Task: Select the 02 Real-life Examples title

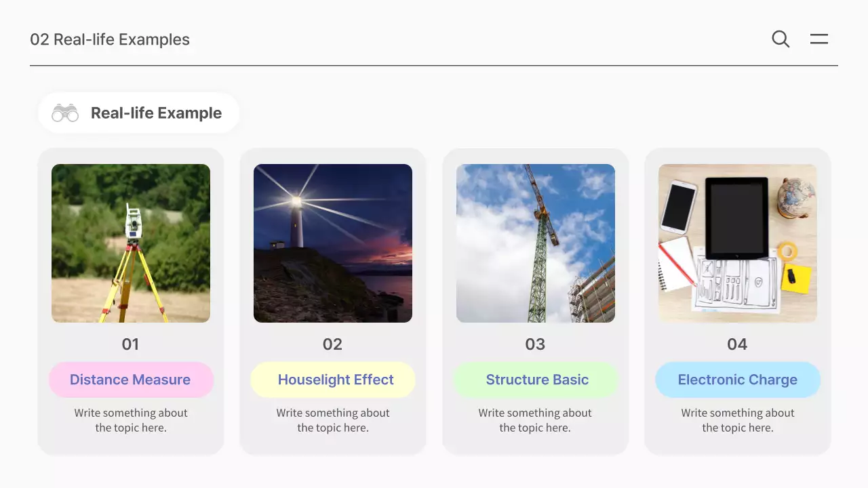Action: [110, 40]
